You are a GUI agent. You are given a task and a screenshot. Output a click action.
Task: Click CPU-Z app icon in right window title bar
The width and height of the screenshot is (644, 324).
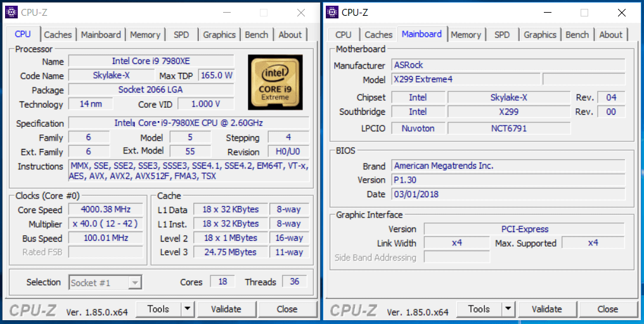pyautogui.click(x=332, y=12)
